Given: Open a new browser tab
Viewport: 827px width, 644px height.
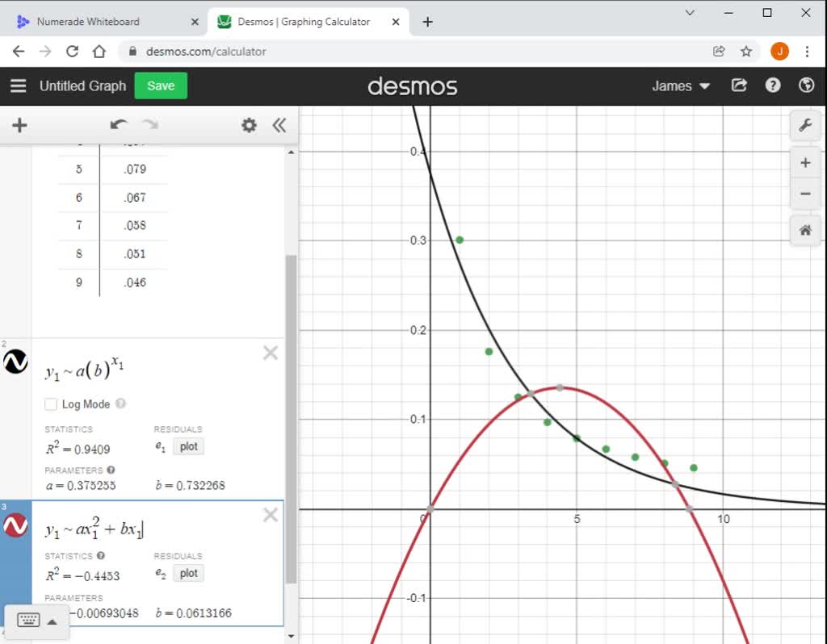Looking at the screenshot, I should (428, 22).
